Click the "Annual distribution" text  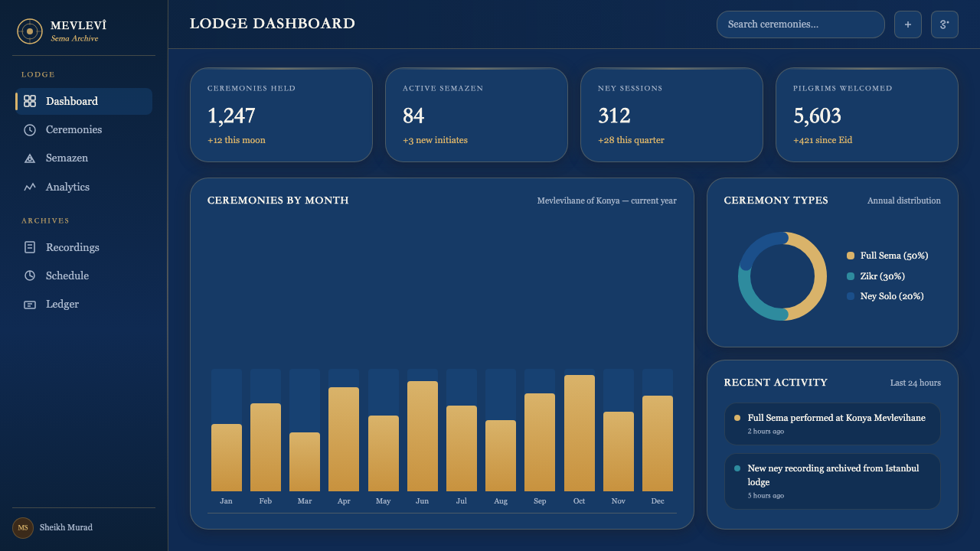click(904, 201)
